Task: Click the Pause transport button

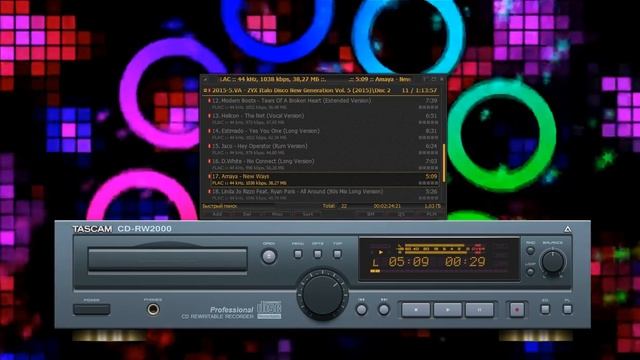Action: (x=480, y=310)
